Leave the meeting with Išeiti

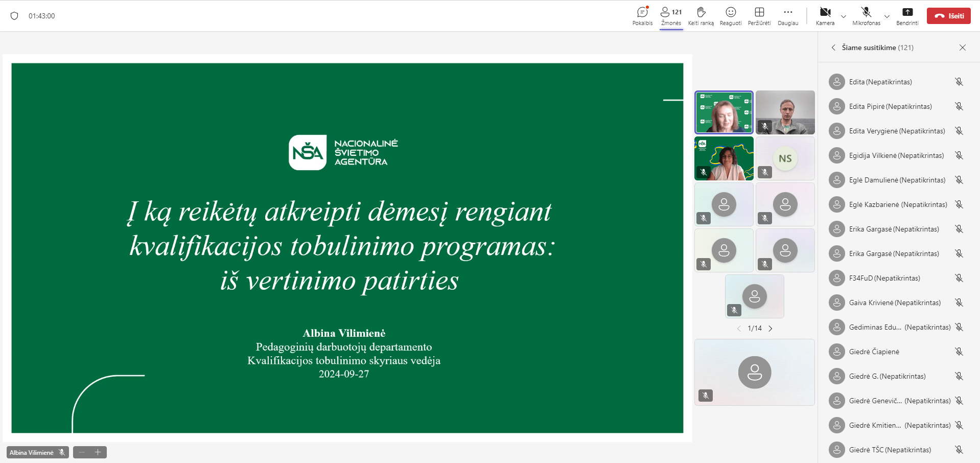tap(948, 16)
